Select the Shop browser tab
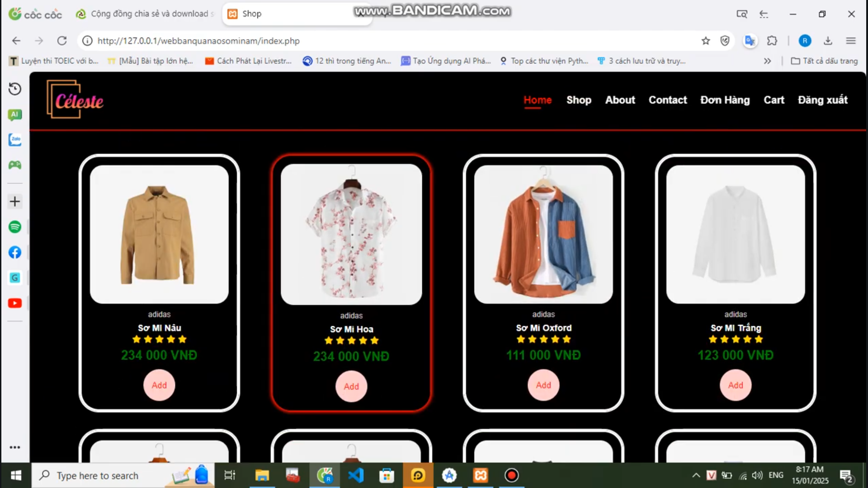The height and width of the screenshot is (488, 868). (296, 14)
